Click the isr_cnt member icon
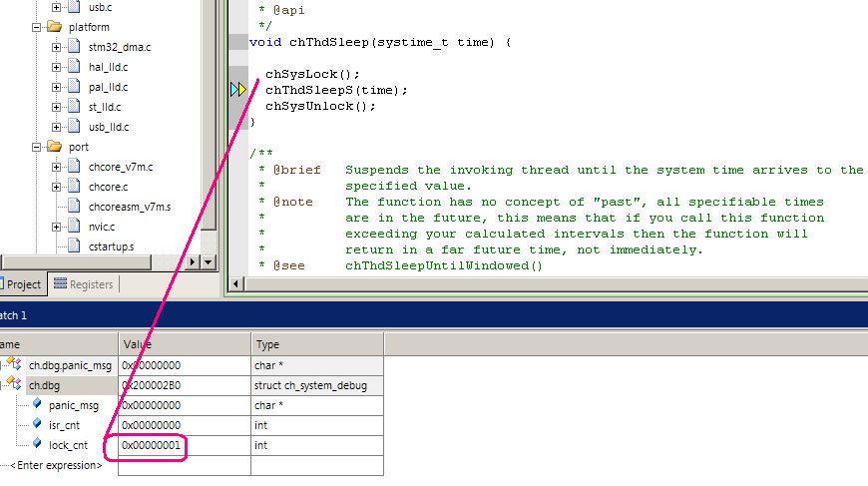The height and width of the screenshot is (486, 868). click(x=37, y=424)
